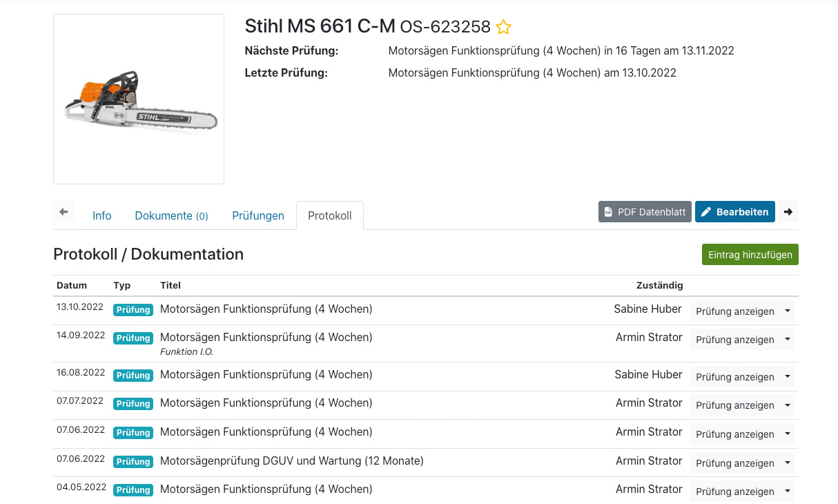
Task: Click the title in the 16.08.2022 row
Action: tap(266, 375)
